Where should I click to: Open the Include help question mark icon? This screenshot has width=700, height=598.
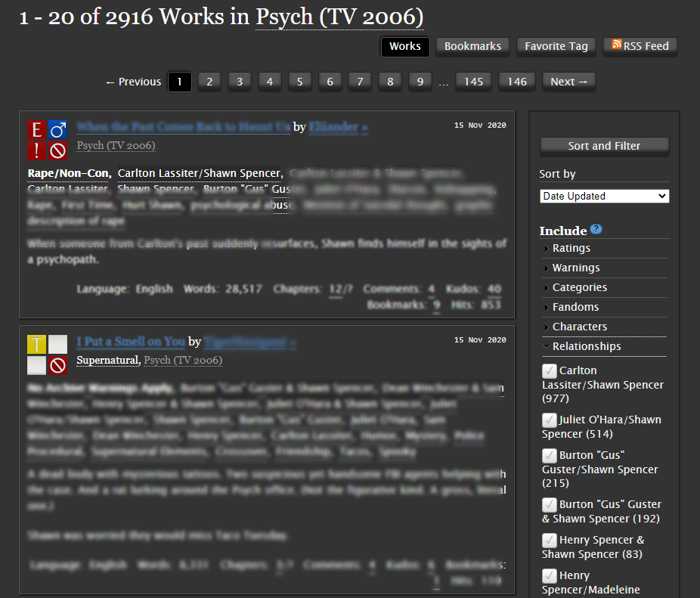click(x=596, y=230)
